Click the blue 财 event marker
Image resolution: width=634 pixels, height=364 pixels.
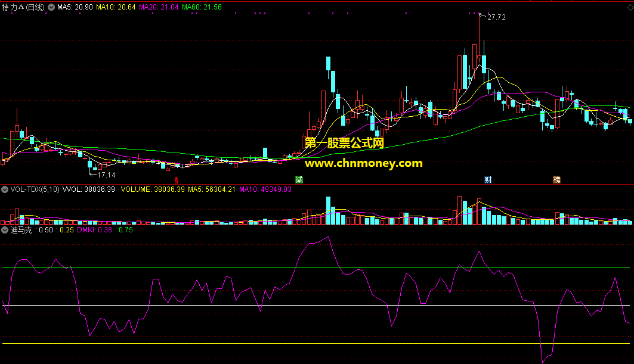coord(488,180)
